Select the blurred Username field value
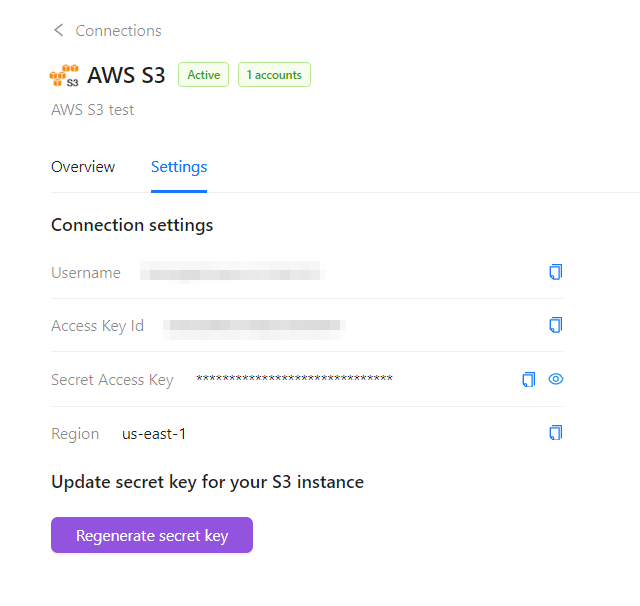This screenshot has height=606, width=640. point(232,272)
